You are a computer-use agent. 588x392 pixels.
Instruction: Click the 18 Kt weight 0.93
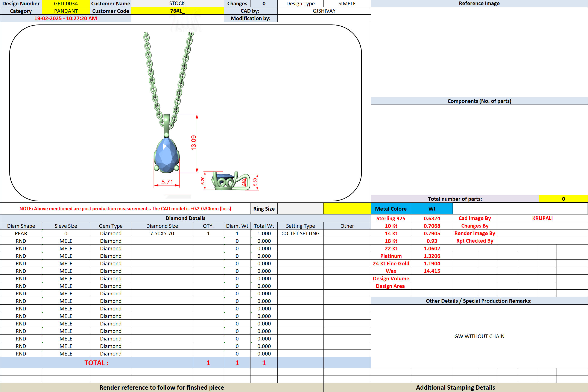[432, 241]
